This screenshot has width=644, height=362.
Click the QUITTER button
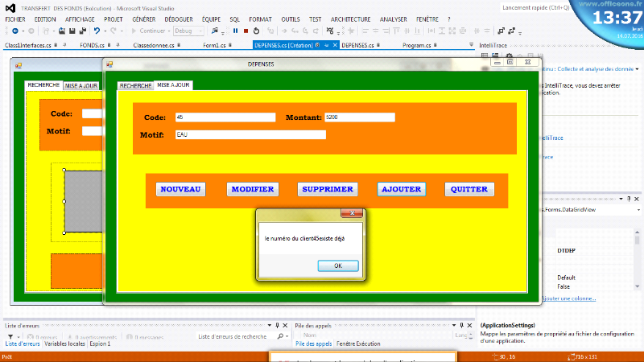coord(469,189)
